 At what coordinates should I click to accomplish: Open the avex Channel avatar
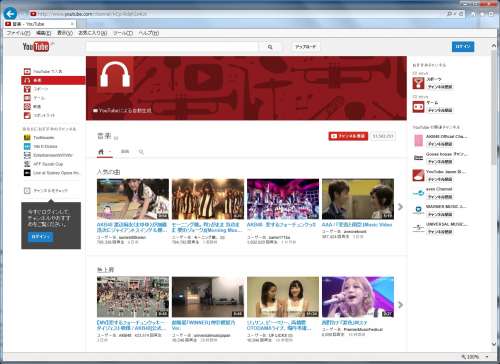tap(418, 193)
